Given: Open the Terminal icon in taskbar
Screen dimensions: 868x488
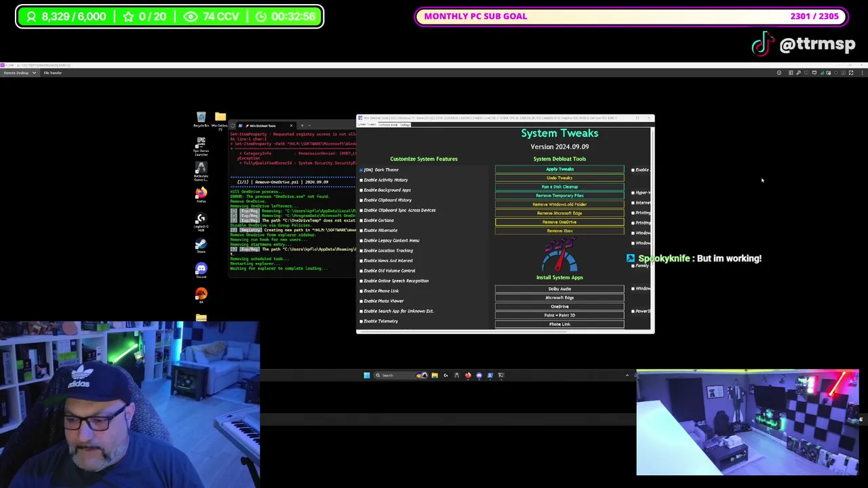Looking at the screenshot, I should pyautogui.click(x=501, y=375).
